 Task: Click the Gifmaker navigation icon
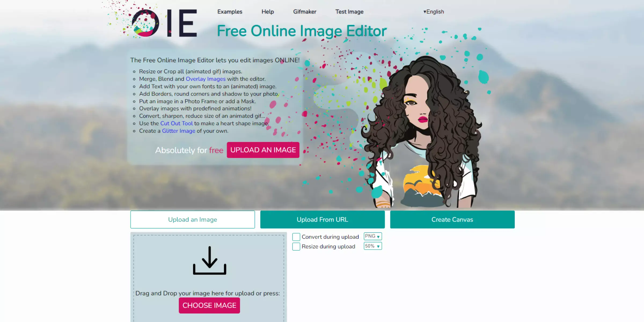click(x=304, y=12)
